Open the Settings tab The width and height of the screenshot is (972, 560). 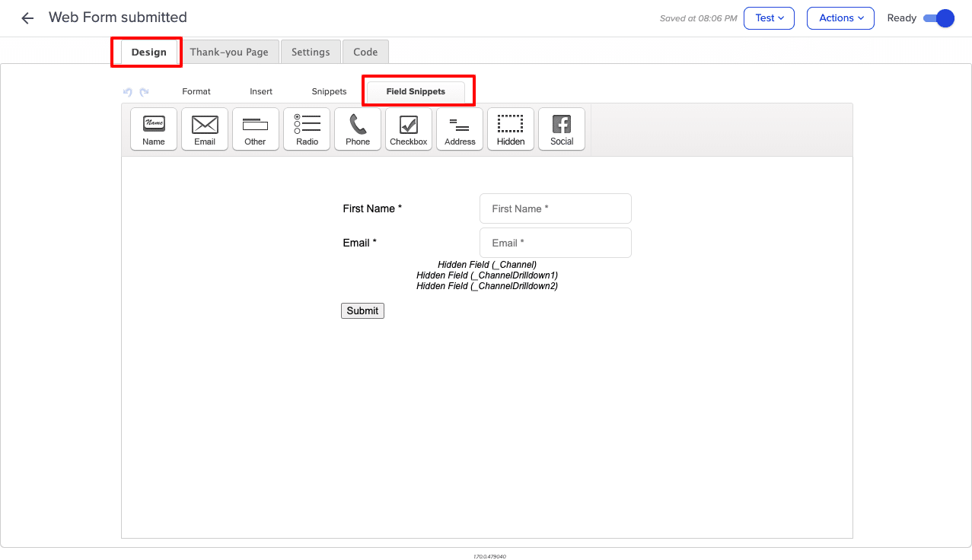coord(310,52)
